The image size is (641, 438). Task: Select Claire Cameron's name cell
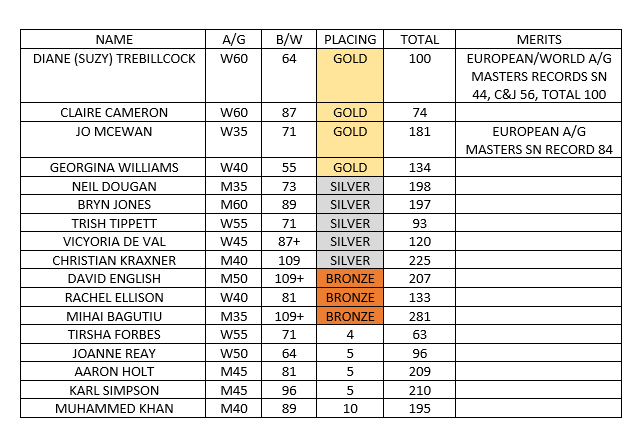coord(114,113)
